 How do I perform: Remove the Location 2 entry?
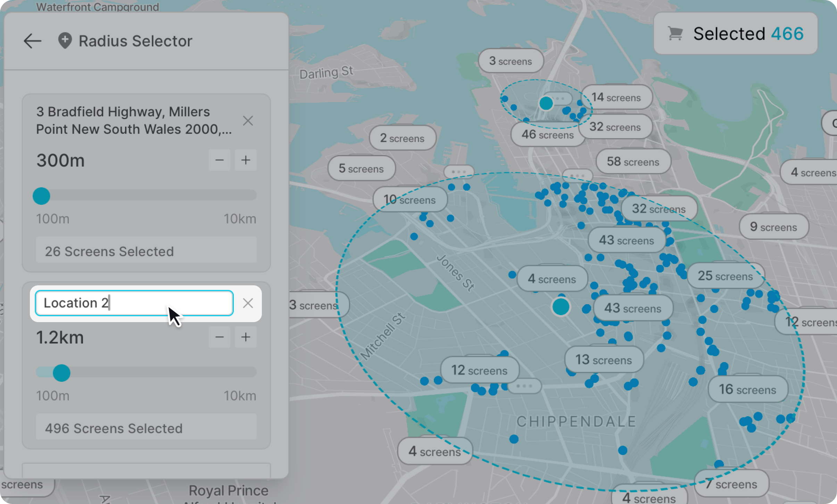248,303
